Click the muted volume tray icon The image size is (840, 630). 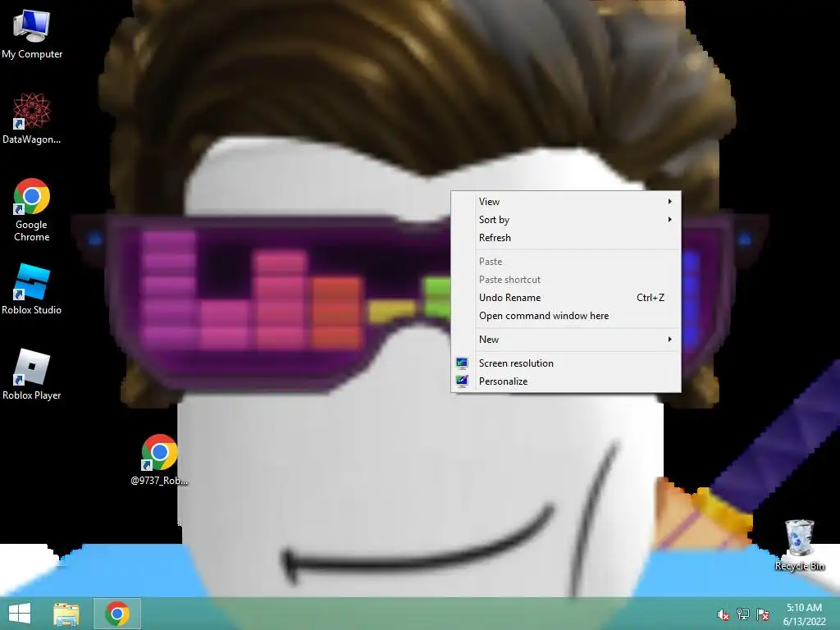pyautogui.click(x=724, y=614)
